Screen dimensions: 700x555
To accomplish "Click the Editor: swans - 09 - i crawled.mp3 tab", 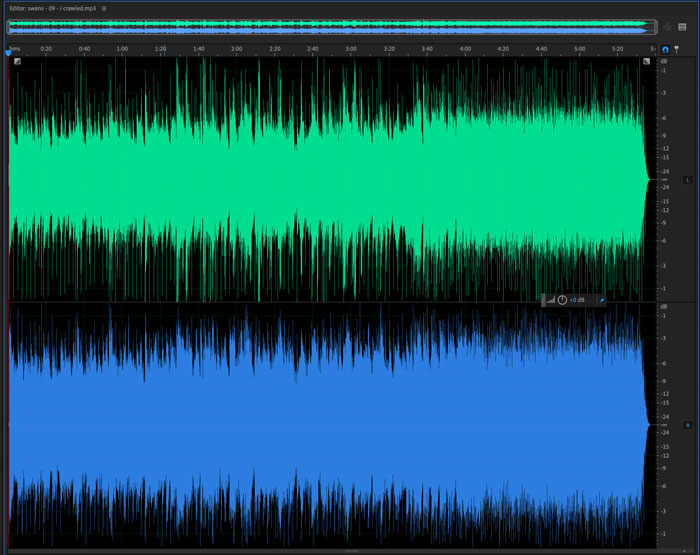I will 53,8.
